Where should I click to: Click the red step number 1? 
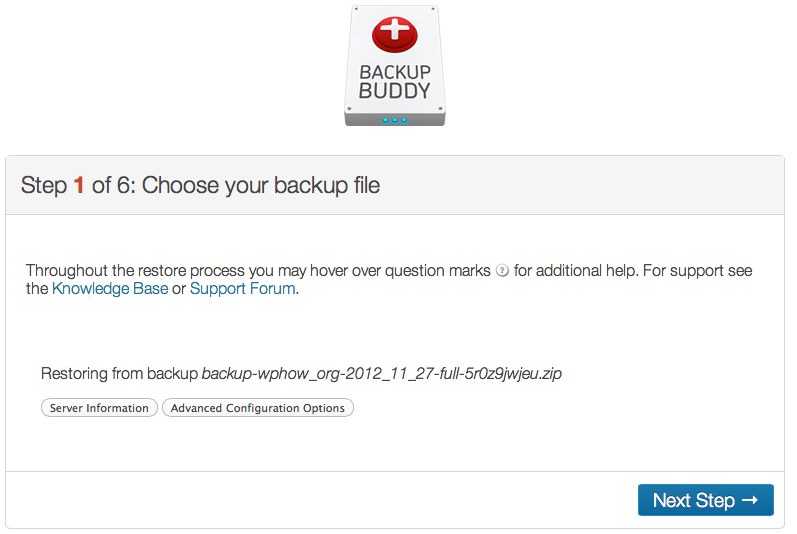point(78,185)
